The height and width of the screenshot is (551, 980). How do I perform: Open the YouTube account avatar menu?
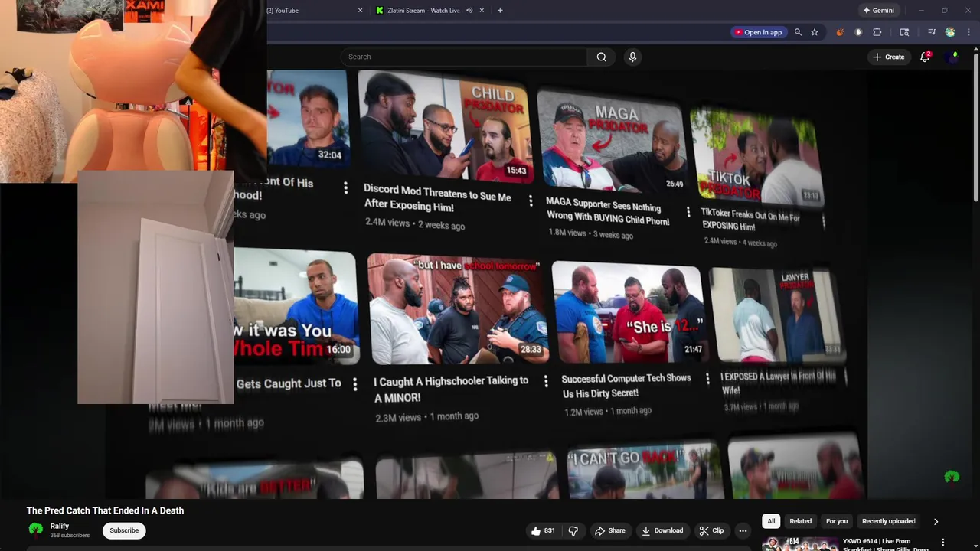(x=952, y=57)
